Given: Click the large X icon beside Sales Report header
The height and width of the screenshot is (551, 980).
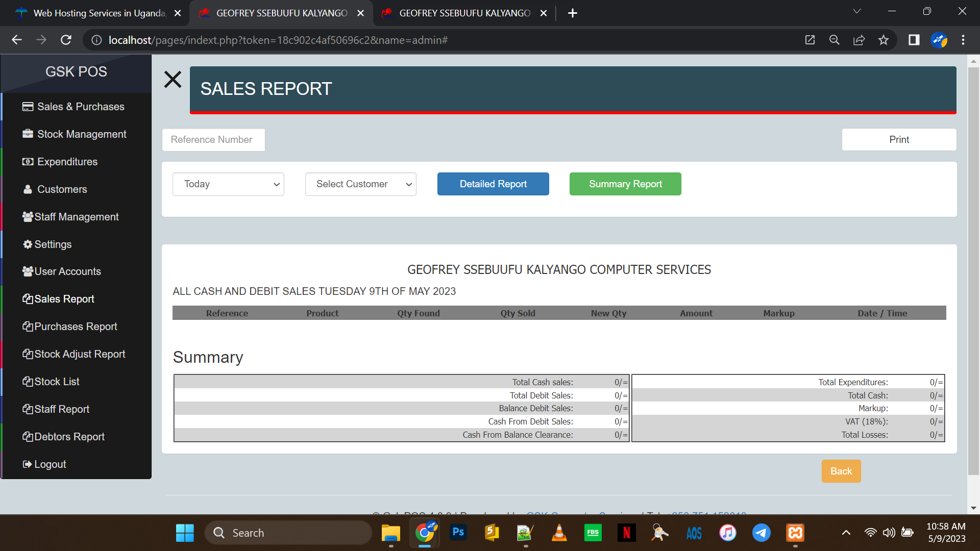Looking at the screenshot, I should pos(173,79).
